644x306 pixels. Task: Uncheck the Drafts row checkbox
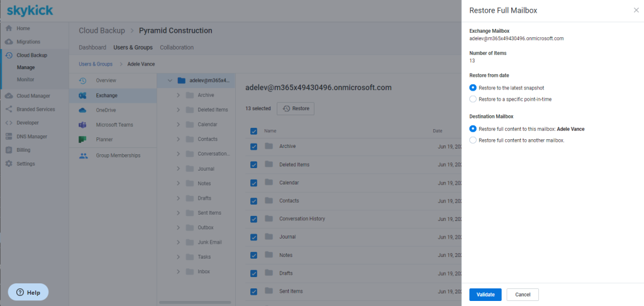point(254,273)
